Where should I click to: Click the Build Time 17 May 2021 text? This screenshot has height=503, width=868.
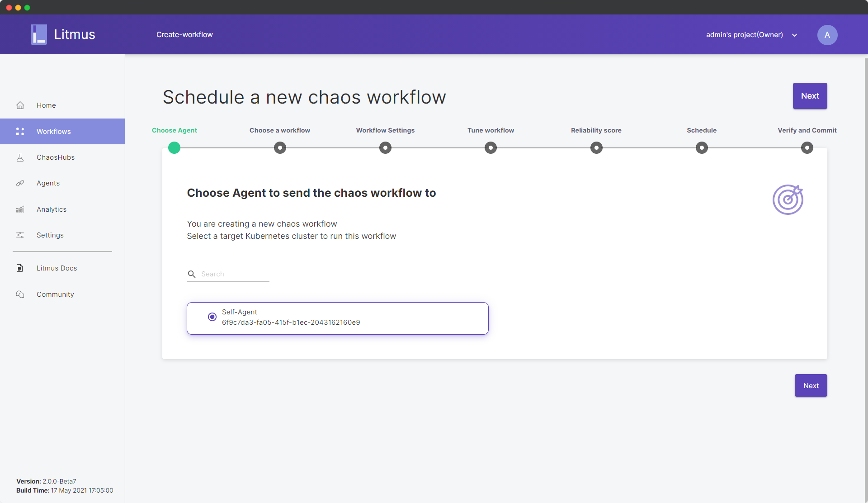[65, 490]
